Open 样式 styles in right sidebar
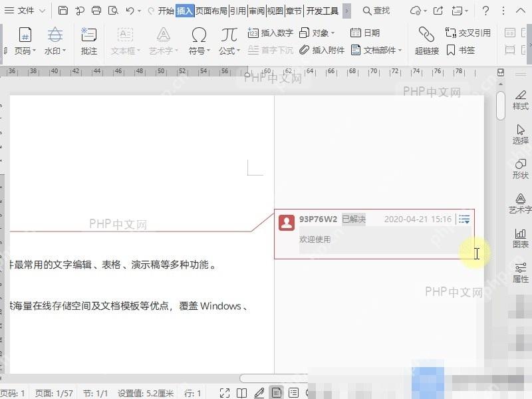This screenshot has height=399, width=532. pos(521,100)
